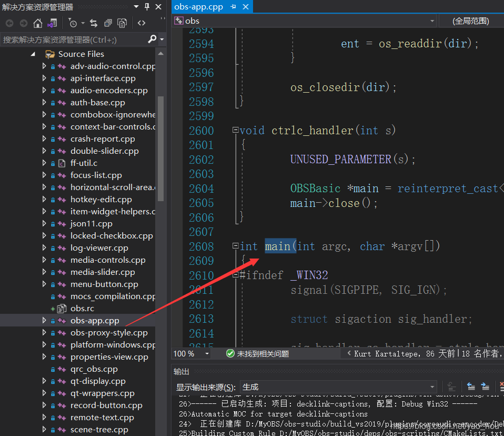Click the view code angle-brackets icon

(x=142, y=23)
